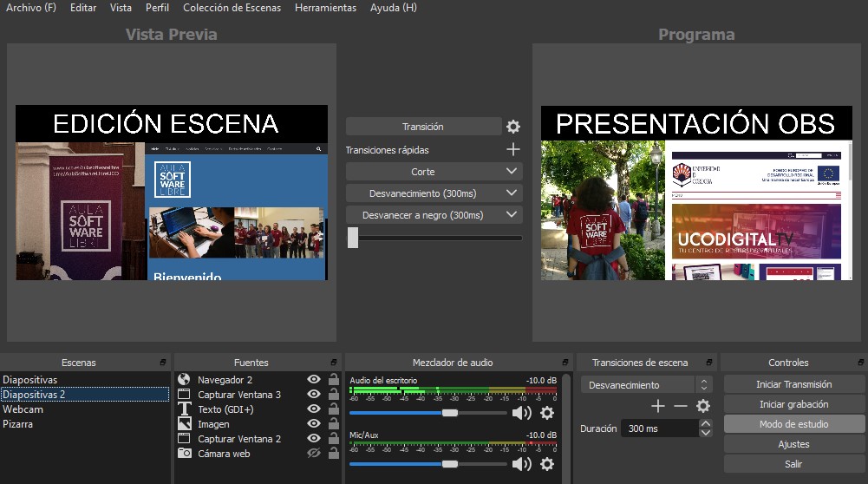Click Iniciar Transmisión button

pos(794,384)
